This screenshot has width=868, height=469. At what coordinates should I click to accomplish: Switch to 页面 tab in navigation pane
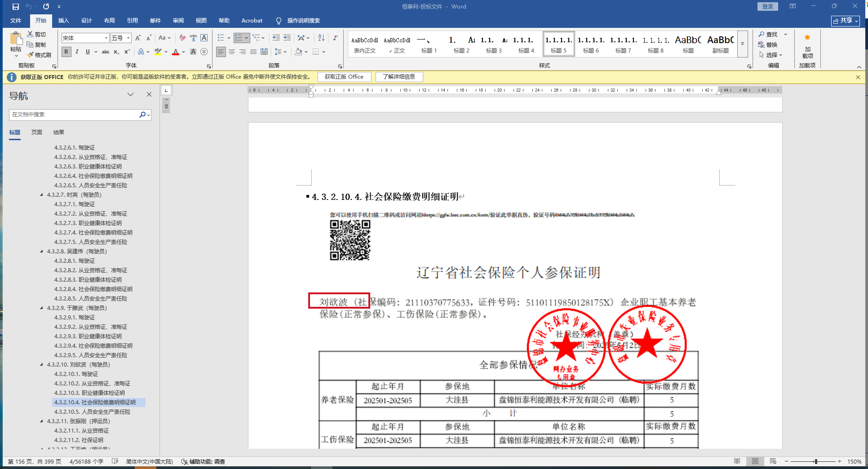click(x=37, y=133)
